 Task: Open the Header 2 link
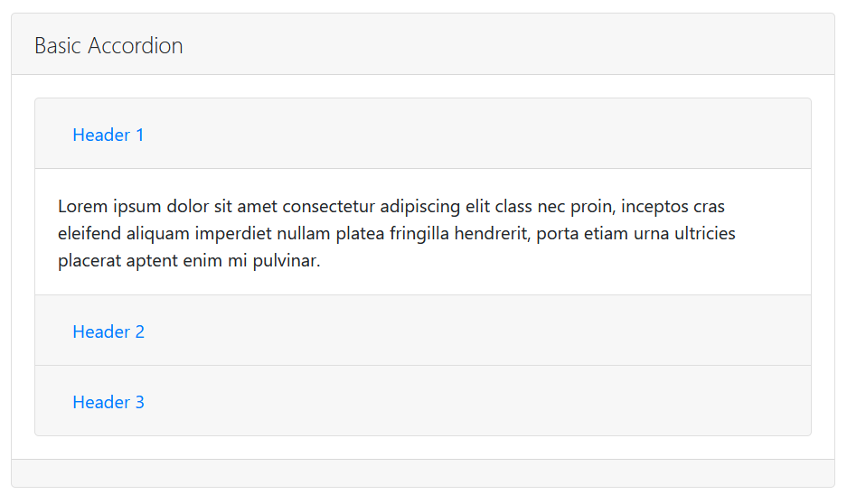108,331
